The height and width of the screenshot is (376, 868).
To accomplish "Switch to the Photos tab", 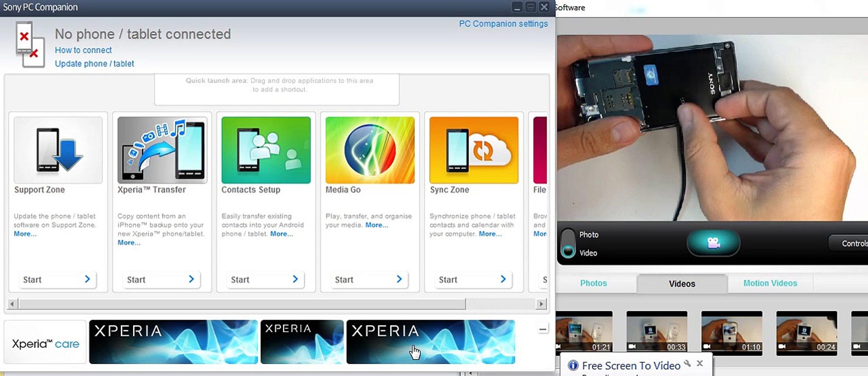I will click(x=593, y=283).
